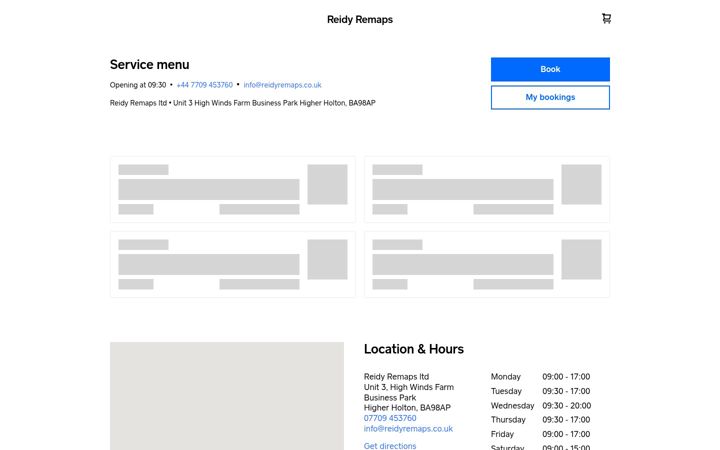Select 'Higher Holton, BA98AP' address line
This screenshot has height=450, width=720.
click(x=407, y=407)
